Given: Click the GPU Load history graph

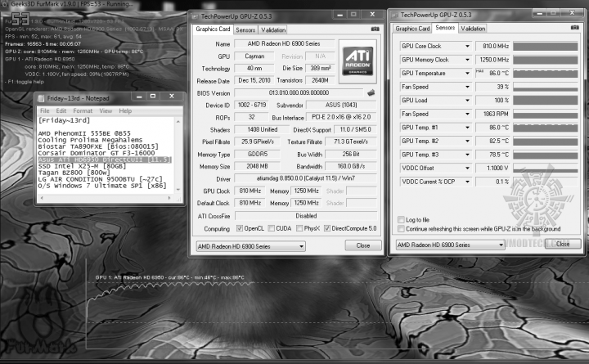Looking at the screenshot, I should tap(546, 101).
